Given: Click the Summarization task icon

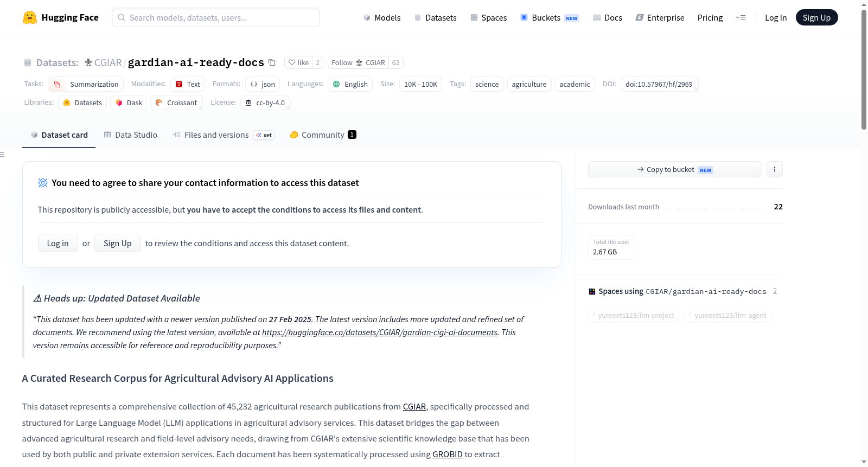Looking at the screenshot, I should coord(58,84).
